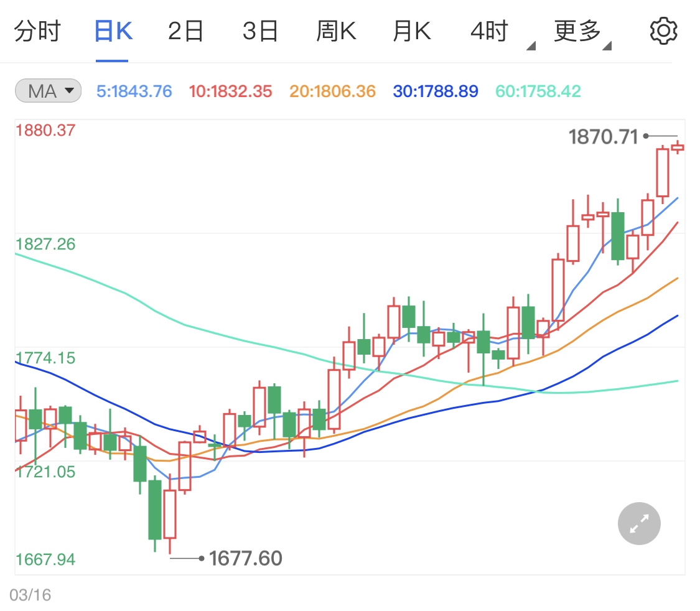Switch to the 2日 tab
The width and height of the screenshot is (700, 611).
click(x=185, y=31)
